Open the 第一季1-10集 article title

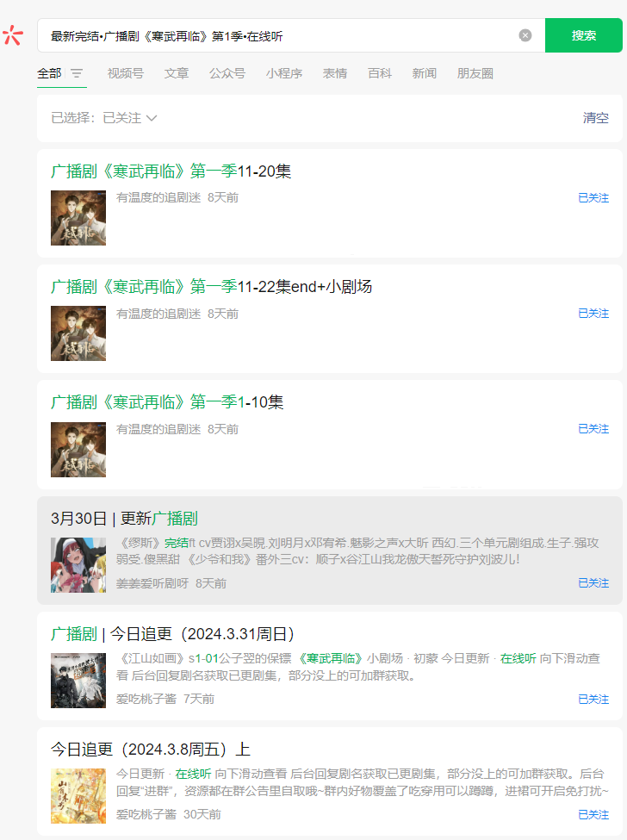pos(167,402)
